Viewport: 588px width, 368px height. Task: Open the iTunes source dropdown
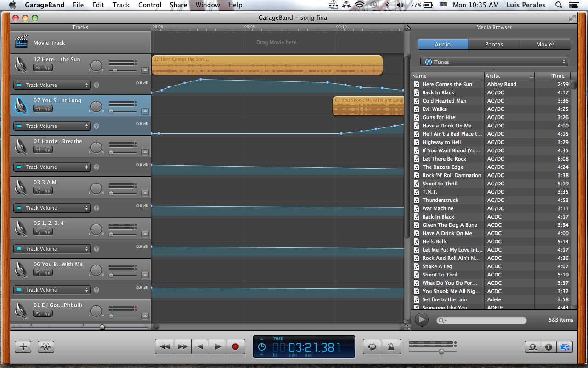click(x=494, y=62)
